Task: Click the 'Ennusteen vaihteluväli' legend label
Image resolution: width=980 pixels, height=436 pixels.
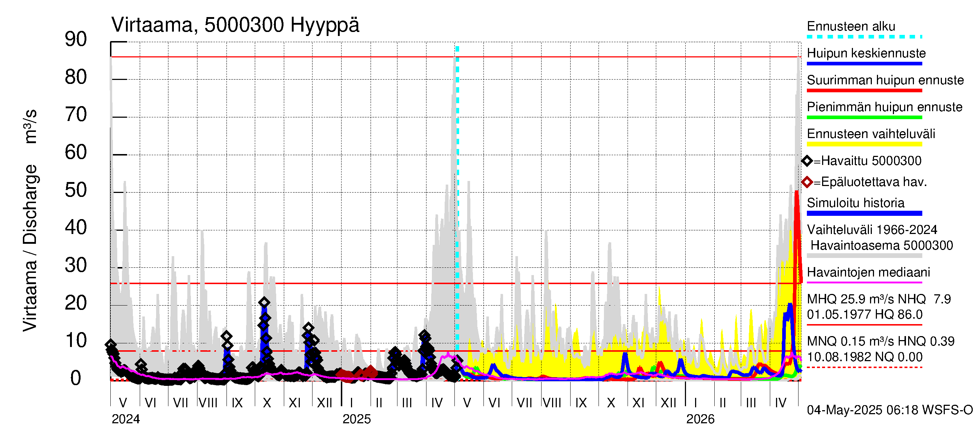Action: [871, 134]
